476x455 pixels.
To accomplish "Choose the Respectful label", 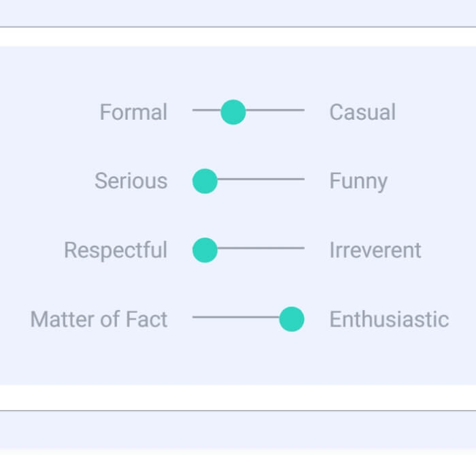I will point(116,250).
